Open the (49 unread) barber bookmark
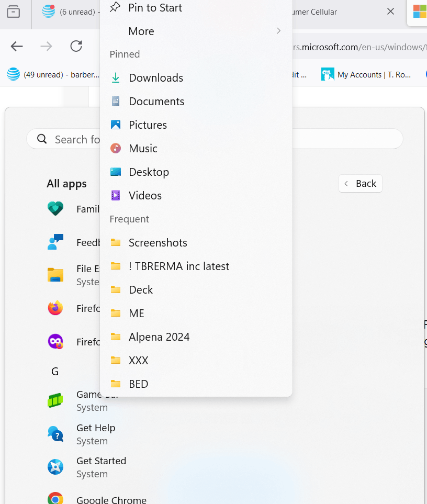 tap(53, 74)
